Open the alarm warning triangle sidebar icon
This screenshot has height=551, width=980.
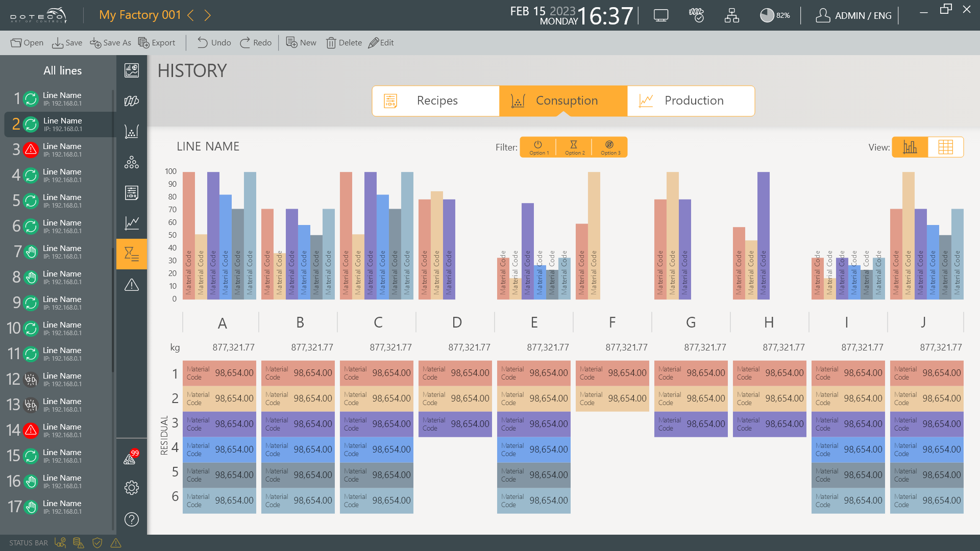132,285
